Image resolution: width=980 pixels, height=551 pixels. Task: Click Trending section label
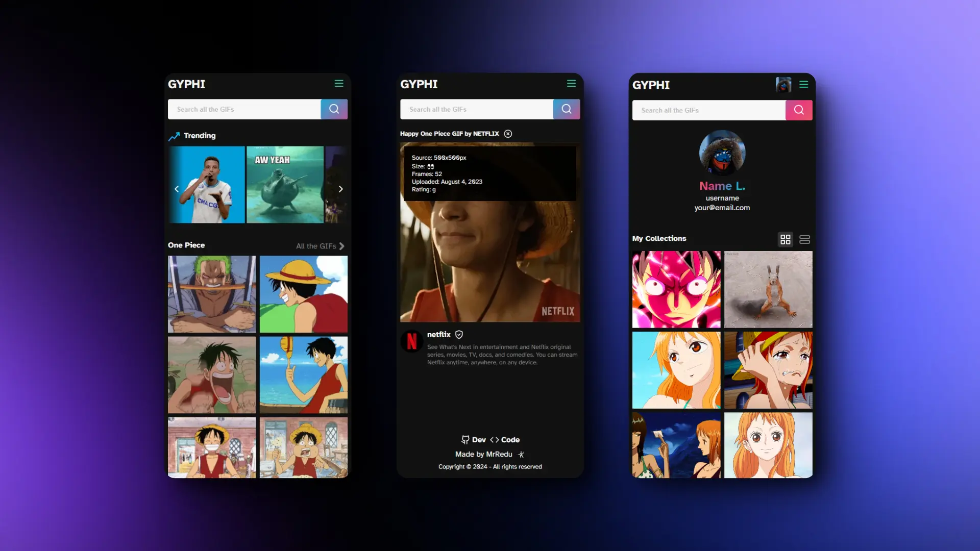click(x=200, y=136)
